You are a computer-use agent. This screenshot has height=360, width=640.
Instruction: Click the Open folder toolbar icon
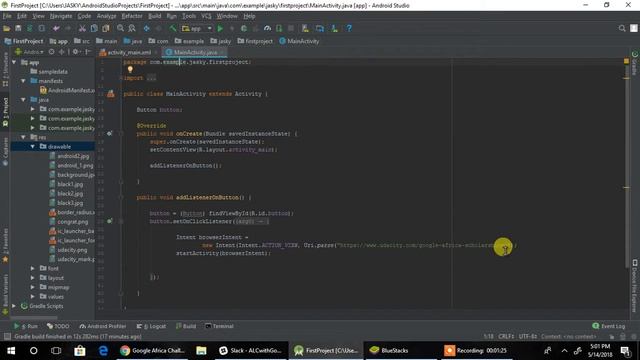[x=7, y=29]
